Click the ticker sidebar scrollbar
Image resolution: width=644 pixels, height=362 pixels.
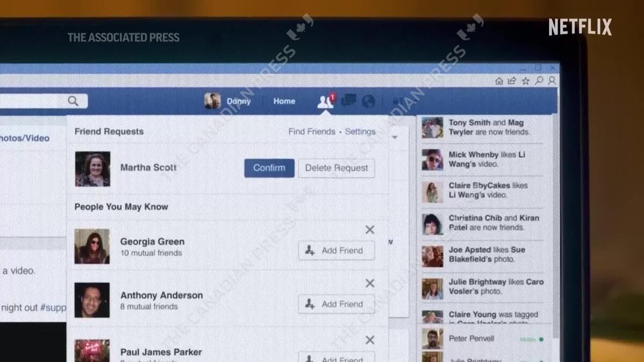click(555, 225)
